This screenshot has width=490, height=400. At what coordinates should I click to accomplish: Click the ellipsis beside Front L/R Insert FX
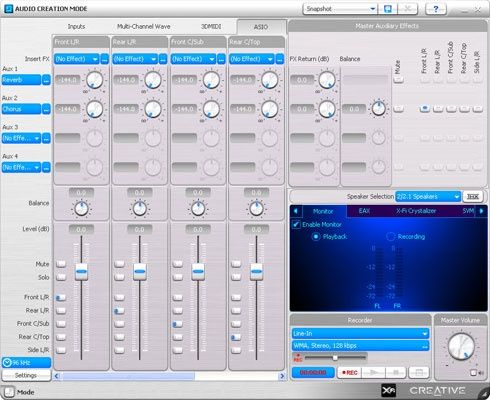pyautogui.click(x=105, y=59)
